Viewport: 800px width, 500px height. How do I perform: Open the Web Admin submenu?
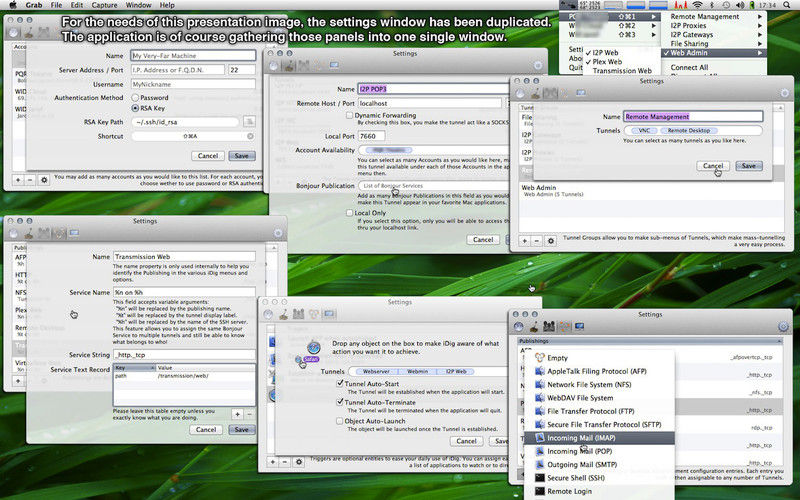point(714,53)
